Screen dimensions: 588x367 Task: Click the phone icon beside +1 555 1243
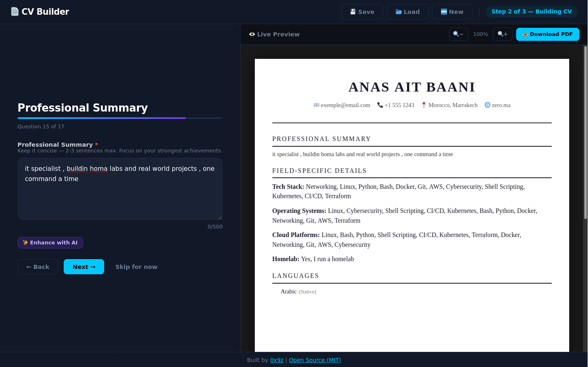pyautogui.click(x=380, y=105)
